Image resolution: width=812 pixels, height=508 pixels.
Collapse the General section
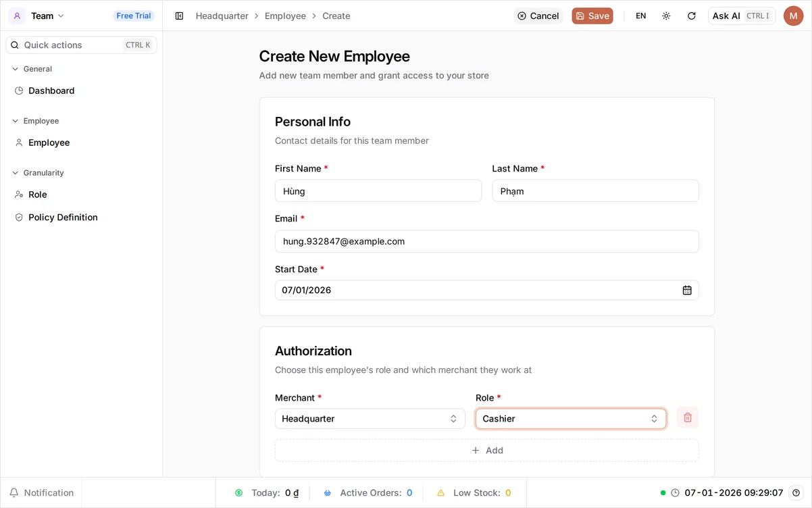tap(32, 69)
